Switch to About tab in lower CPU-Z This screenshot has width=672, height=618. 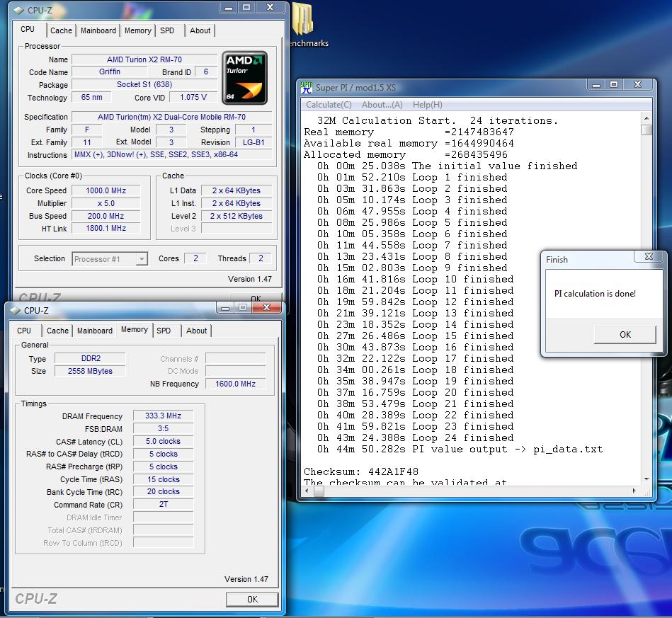(x=196, y=331)
